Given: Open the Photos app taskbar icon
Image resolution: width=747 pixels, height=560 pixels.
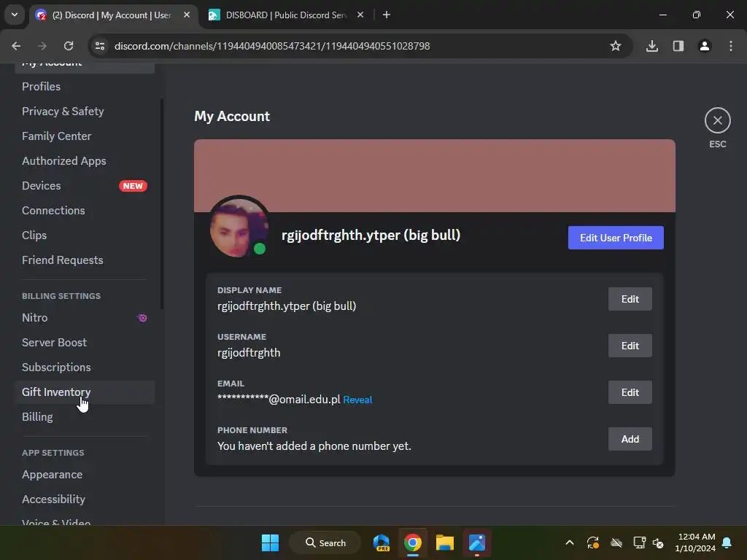Looking at the screenshot, I should tap(476, 542).
